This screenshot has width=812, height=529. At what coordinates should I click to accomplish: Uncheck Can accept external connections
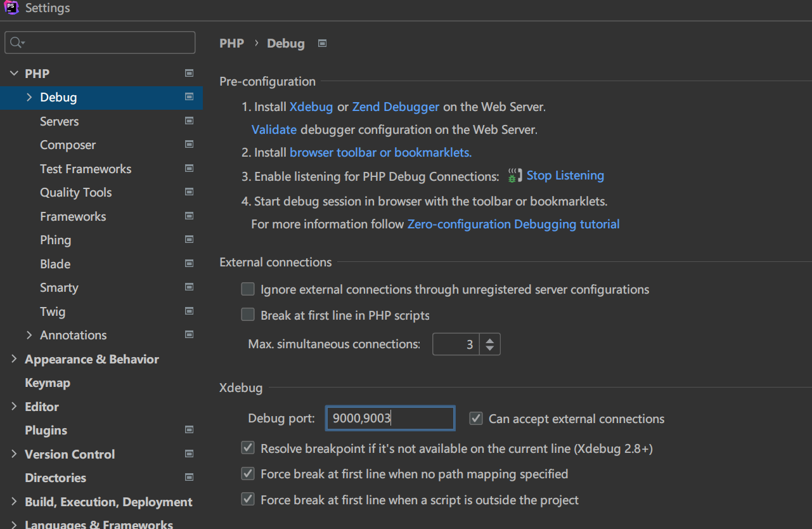(x=475, y=419)
